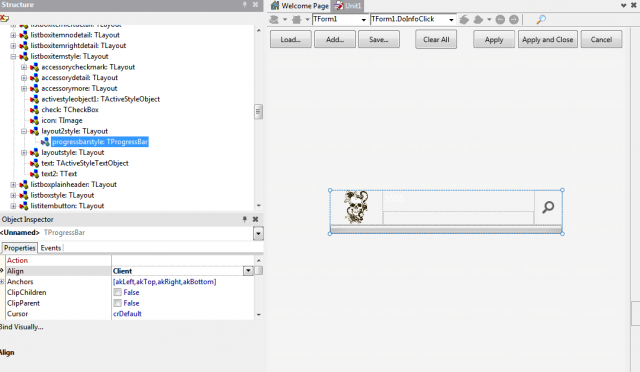
Task: Click the crDefault cursor value
Action: (127, 314)
